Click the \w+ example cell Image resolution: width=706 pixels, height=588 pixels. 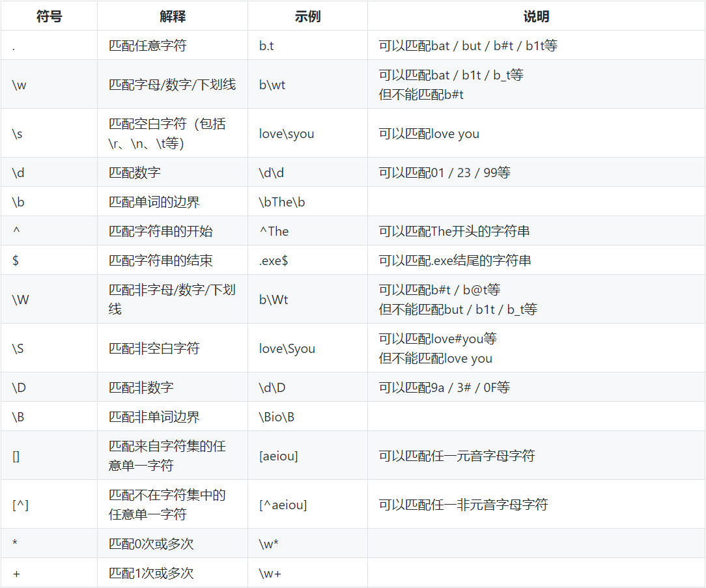[270, 573]
